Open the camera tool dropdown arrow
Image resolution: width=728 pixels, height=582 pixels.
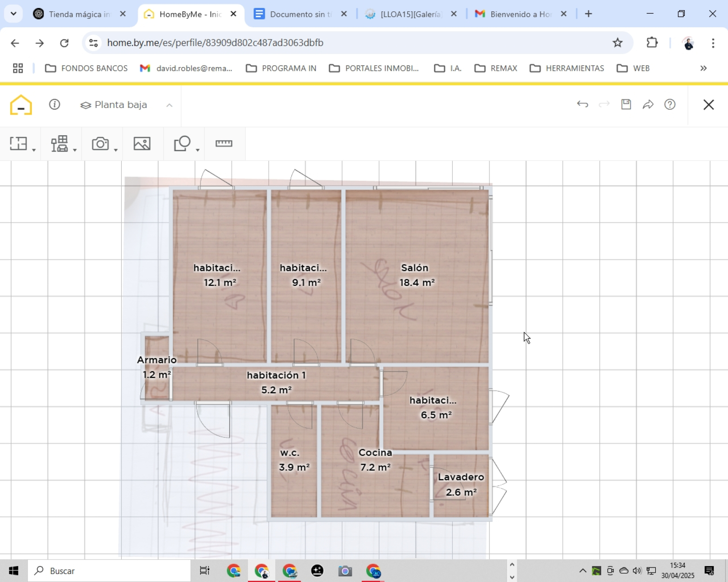[116, 150]
